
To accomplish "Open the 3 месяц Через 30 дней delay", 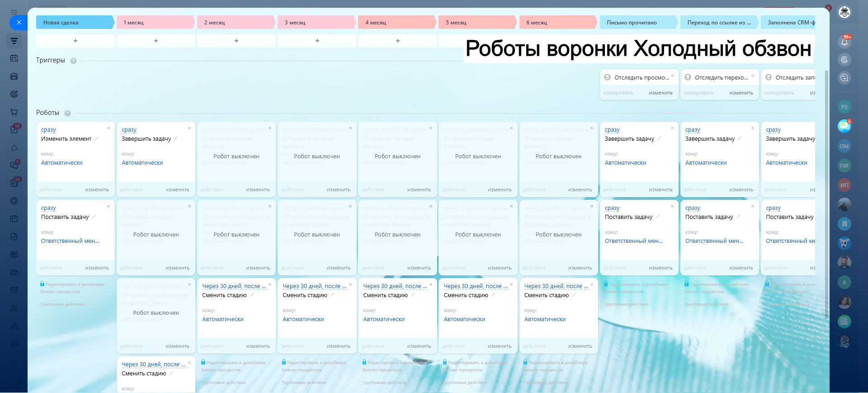I will pyautogui.click(x=315, y=286).
